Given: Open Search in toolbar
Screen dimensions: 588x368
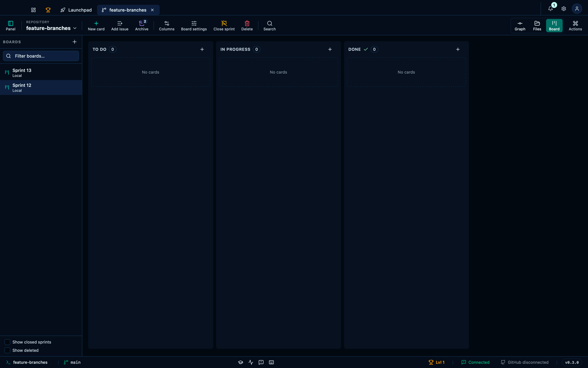Looking at the screenshot, I should click(270, 26).
